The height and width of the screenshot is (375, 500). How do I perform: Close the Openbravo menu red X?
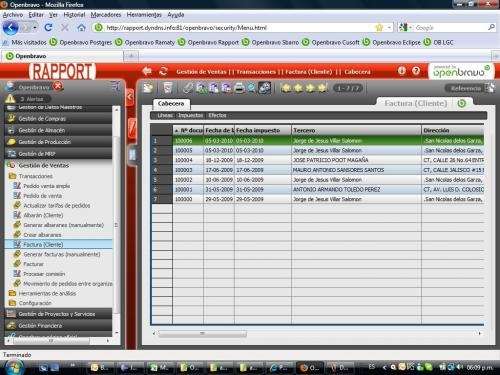58,86
